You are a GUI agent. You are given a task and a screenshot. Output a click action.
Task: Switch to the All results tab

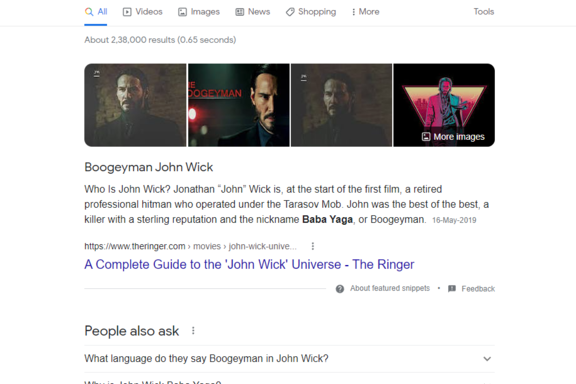point(96,12)
